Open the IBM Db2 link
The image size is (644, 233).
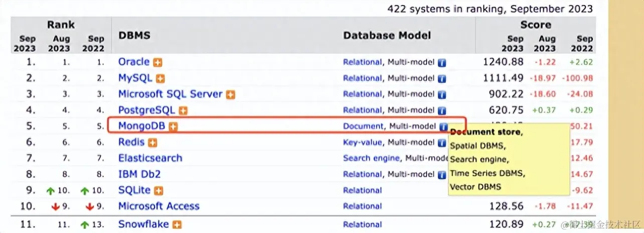[x=139, y=174]
